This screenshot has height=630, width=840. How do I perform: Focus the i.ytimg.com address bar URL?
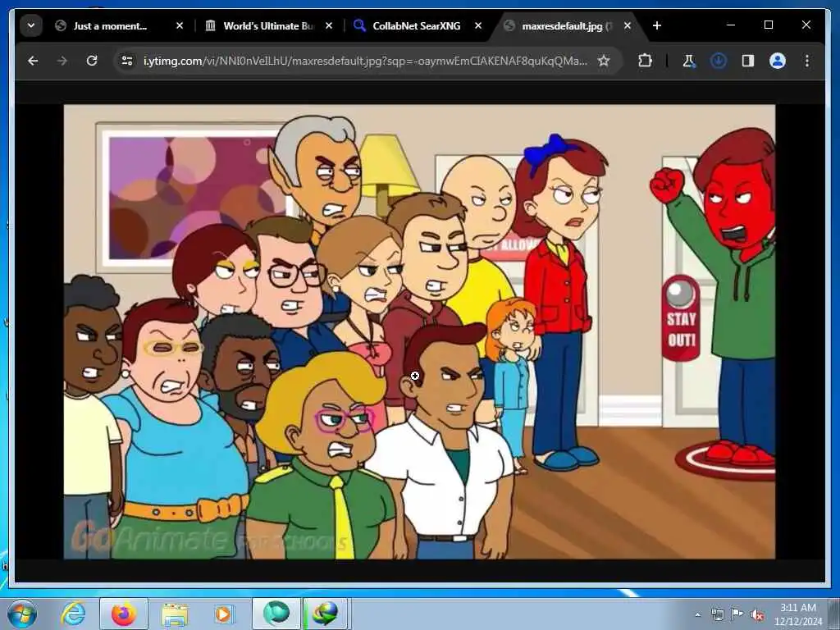(365, 61)
